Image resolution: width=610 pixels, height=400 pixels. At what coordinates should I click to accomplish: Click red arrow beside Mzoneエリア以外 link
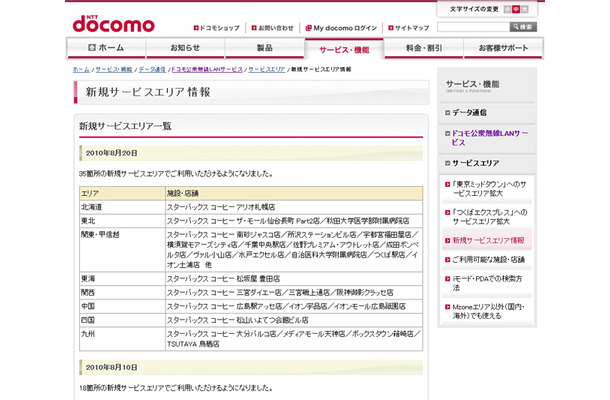[447, 307]
